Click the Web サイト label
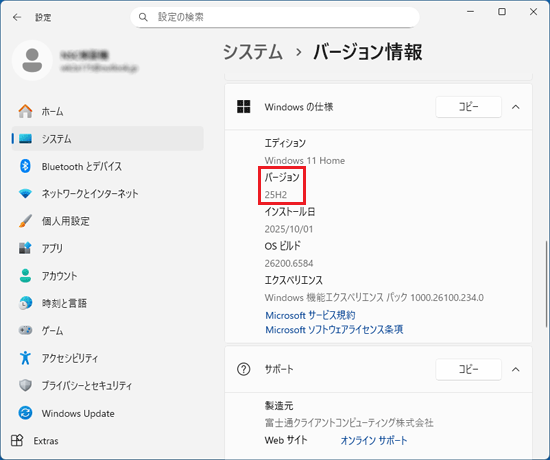550x460 pixels. [286, 440]
